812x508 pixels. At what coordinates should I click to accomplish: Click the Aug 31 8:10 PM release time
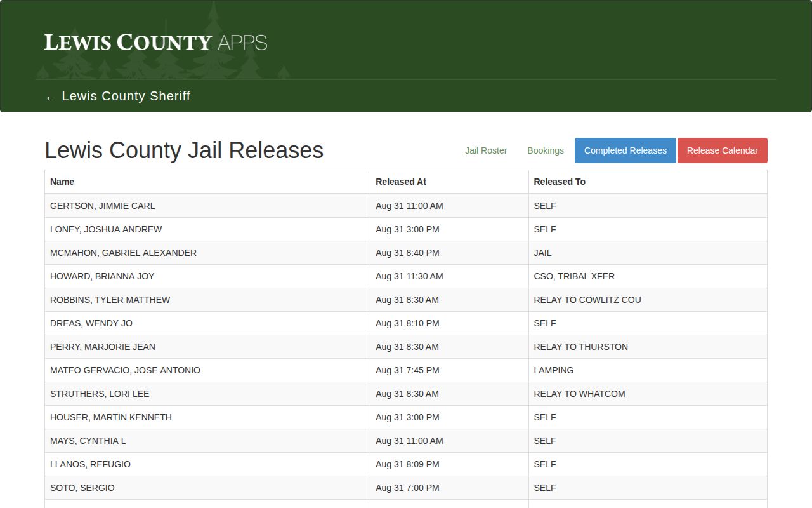407,323
